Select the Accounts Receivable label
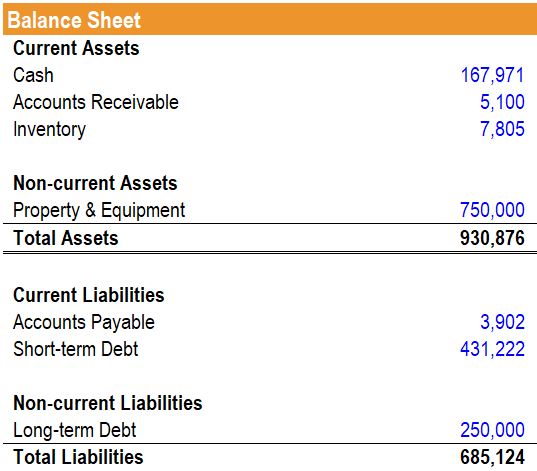537x471 pixels. point(96,102)
